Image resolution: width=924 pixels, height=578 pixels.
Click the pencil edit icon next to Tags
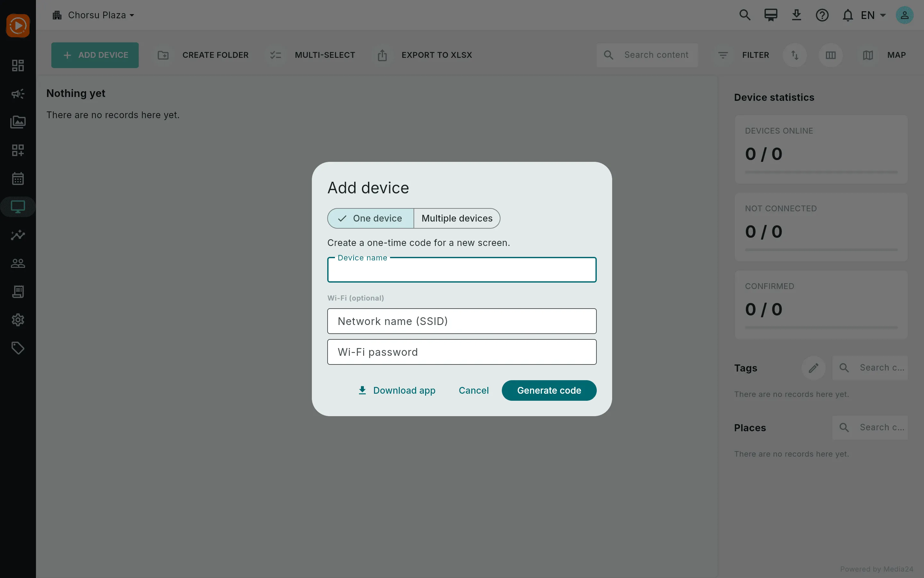(814, 368)
